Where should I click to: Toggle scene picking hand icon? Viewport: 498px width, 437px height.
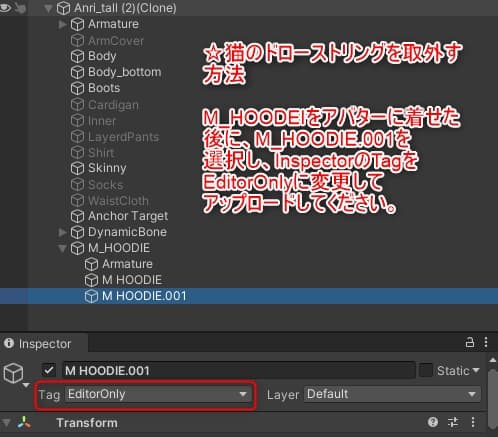pyautogui.click(x=21, y=8)
